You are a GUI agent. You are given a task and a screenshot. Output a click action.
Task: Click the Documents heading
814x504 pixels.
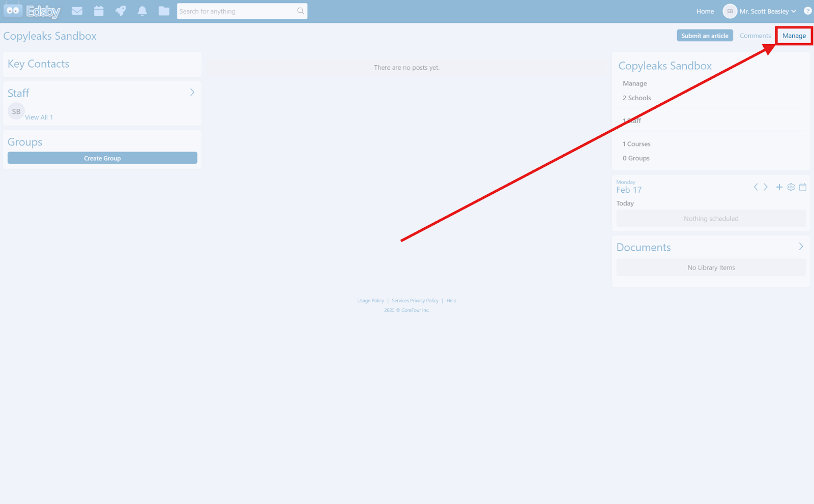click(x=644, y=247)
